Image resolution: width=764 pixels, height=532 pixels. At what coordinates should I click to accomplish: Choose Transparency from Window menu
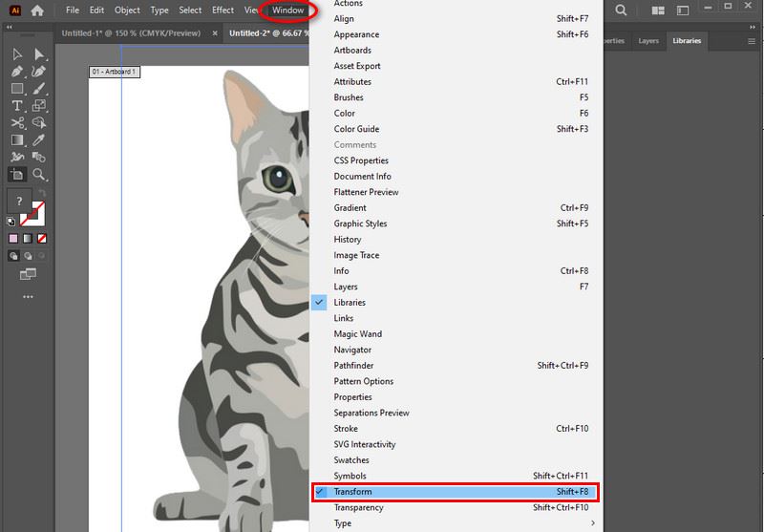455,507
